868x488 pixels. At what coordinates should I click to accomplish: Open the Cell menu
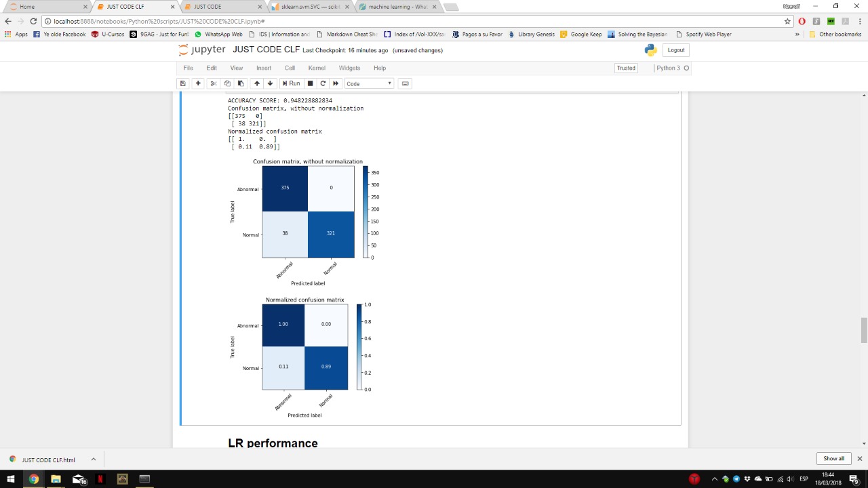[290, 68]
